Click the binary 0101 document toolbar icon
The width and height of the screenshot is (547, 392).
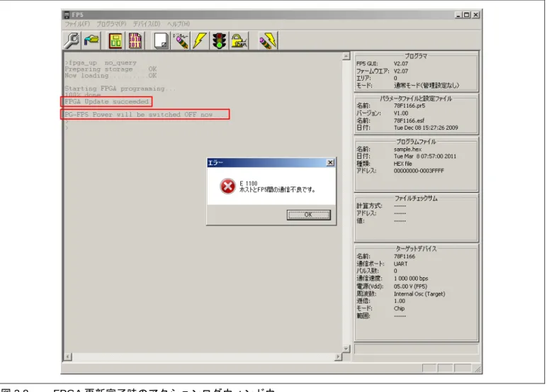[135, 40]
